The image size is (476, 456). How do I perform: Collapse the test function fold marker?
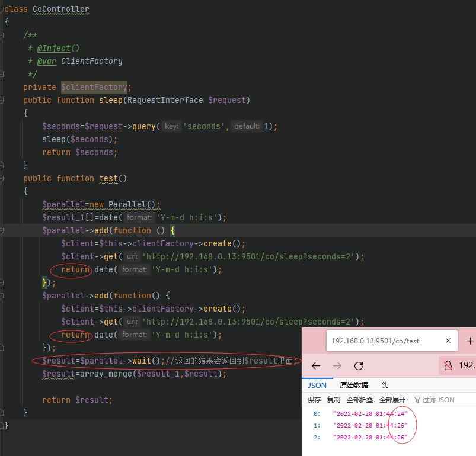(2, 179)
